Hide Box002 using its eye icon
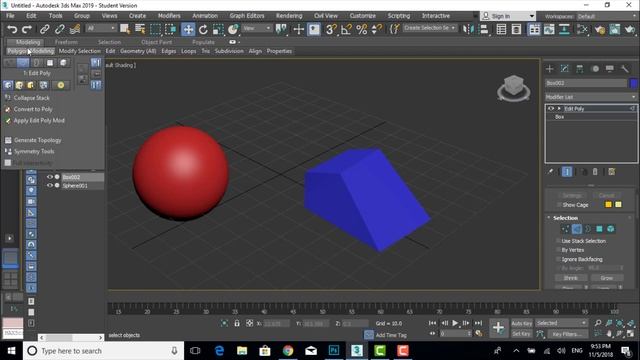The height and width of the screenshot is (360, 640). (x=50, y=177)
